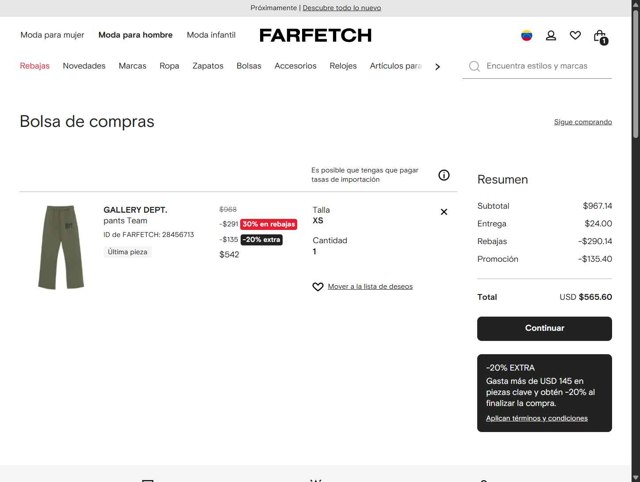This screenshot has height=482, width=640.
Task: Open the Bolsas category
Action: tap(249, 66)
